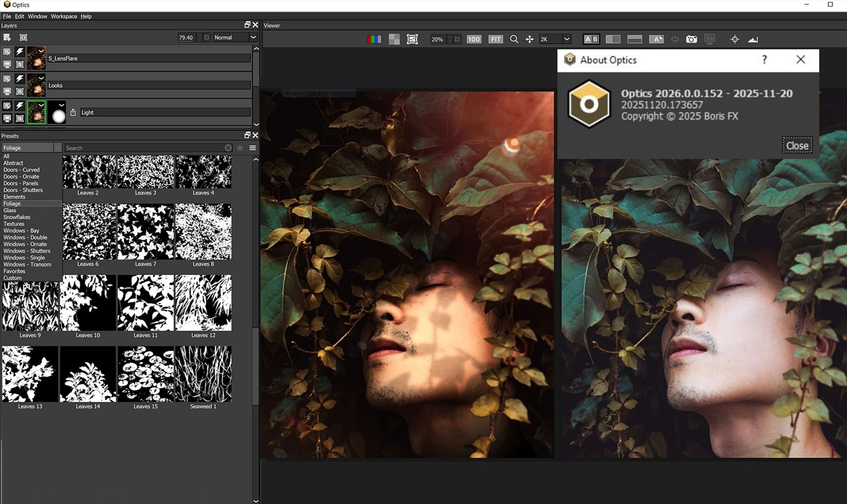Activate the pan tool in the viewer toolbar
Screen dimensions: 847x504
tap(529, 39)
